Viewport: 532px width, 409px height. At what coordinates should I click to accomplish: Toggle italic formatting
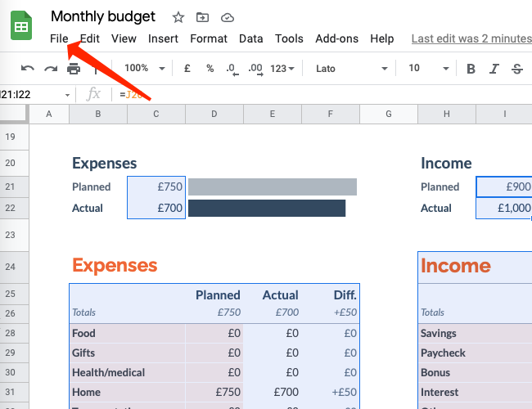pyautogui.click(x=494, y=69)
